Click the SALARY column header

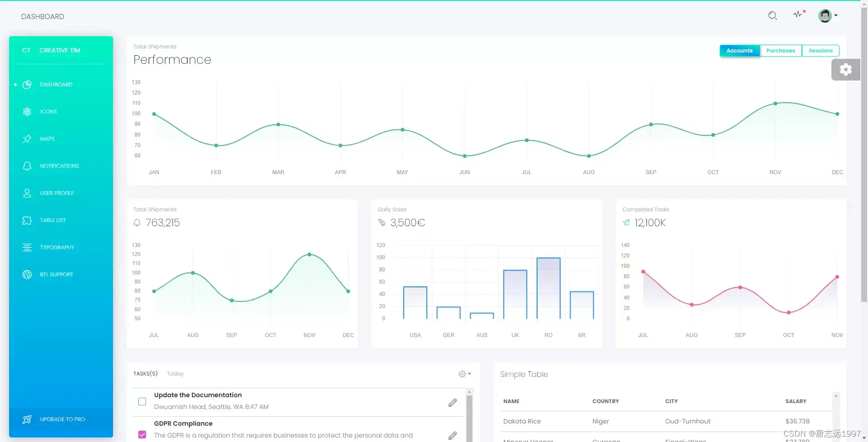(x=796, y=401)
